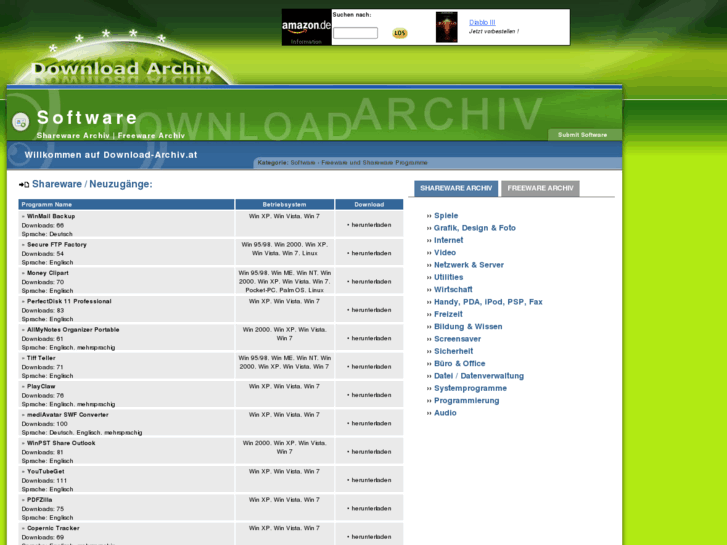Open the Sicherheit category

click(453, 351)
